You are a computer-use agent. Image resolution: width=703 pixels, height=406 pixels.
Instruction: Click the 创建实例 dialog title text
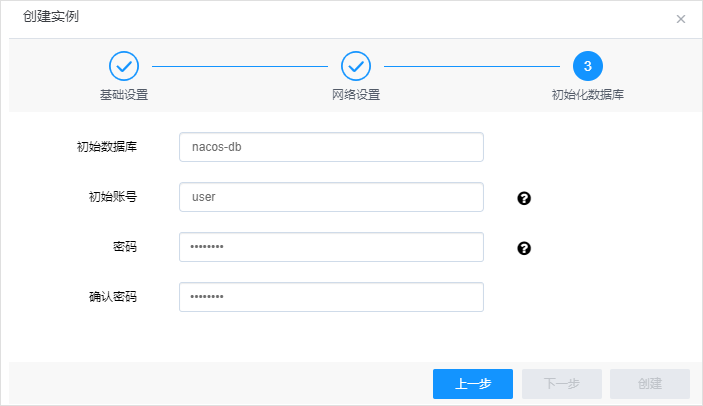click(51, 17)
